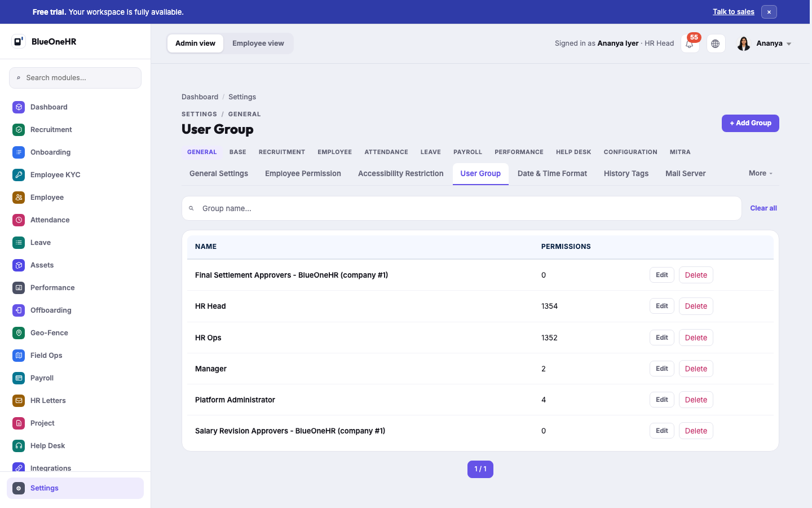Image resolution: width=812 pixels, height=508 pixels.
Task: Edit the Platform Administrator group
Action: pyautogui.click(x=661, y=400)
